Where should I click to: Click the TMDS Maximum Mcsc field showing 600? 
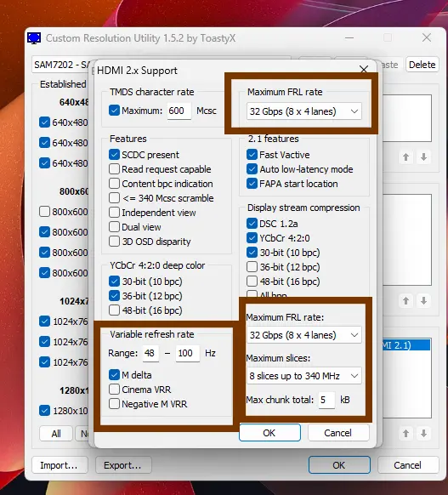(179, 111)
